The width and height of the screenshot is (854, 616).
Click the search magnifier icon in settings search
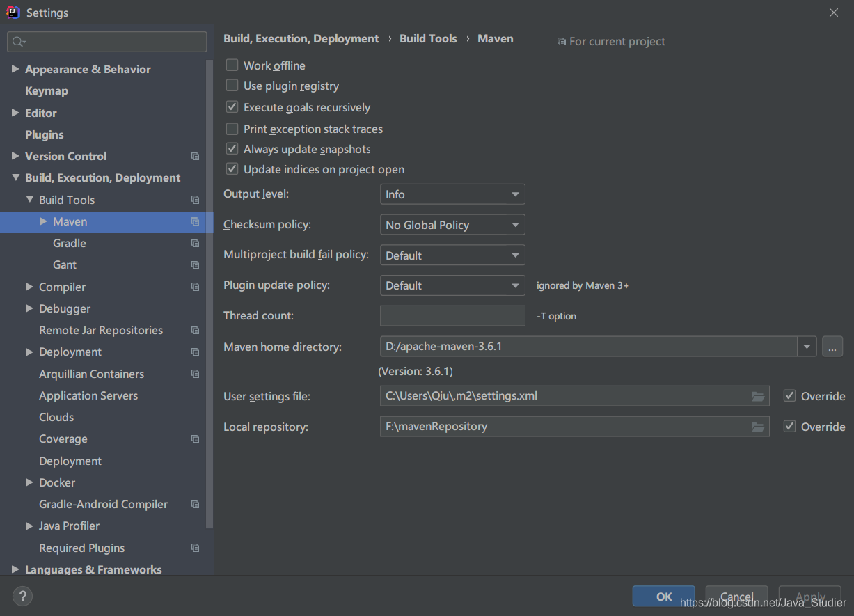[x=18, y=42]
